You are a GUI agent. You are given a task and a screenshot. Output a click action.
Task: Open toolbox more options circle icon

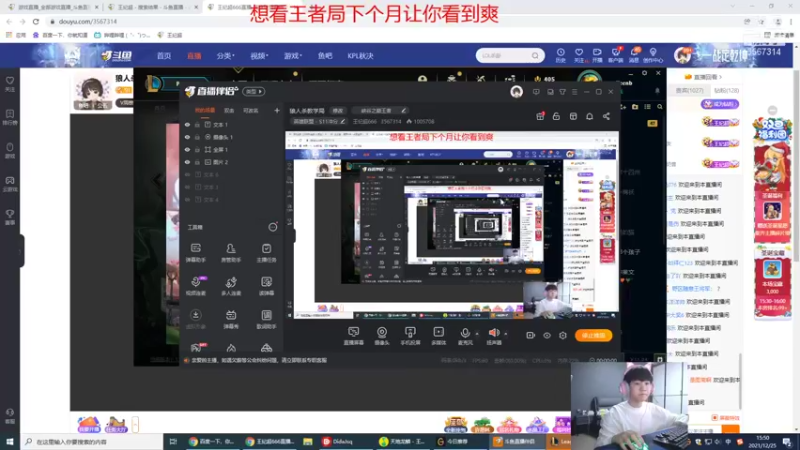click(x=273, y=227)
